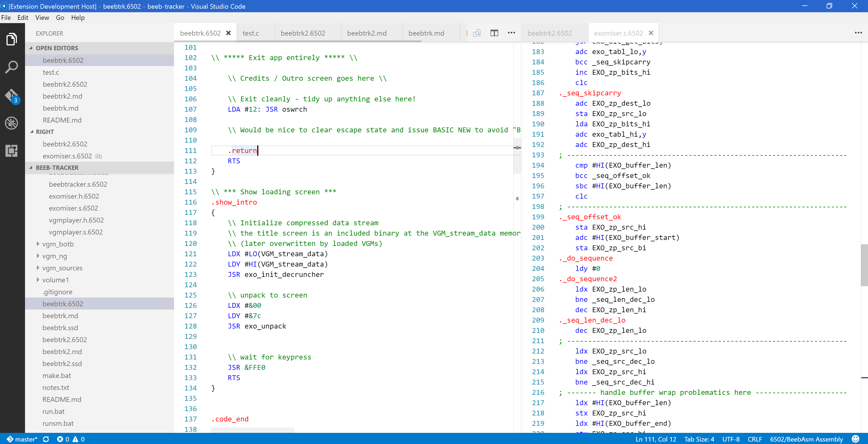Switch to beebtrk2.6502 tab in left group
The width and height of the screenshot is (868, 444).
pos(308,33)
